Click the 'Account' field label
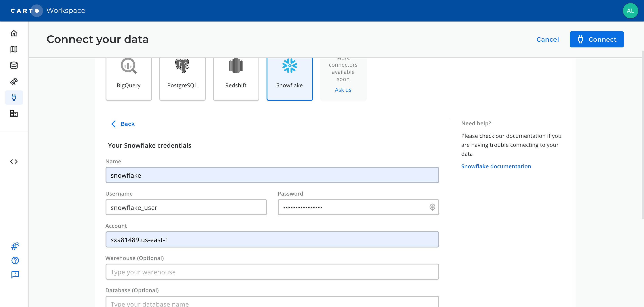 pyautogui.click(x=116, y=226)
